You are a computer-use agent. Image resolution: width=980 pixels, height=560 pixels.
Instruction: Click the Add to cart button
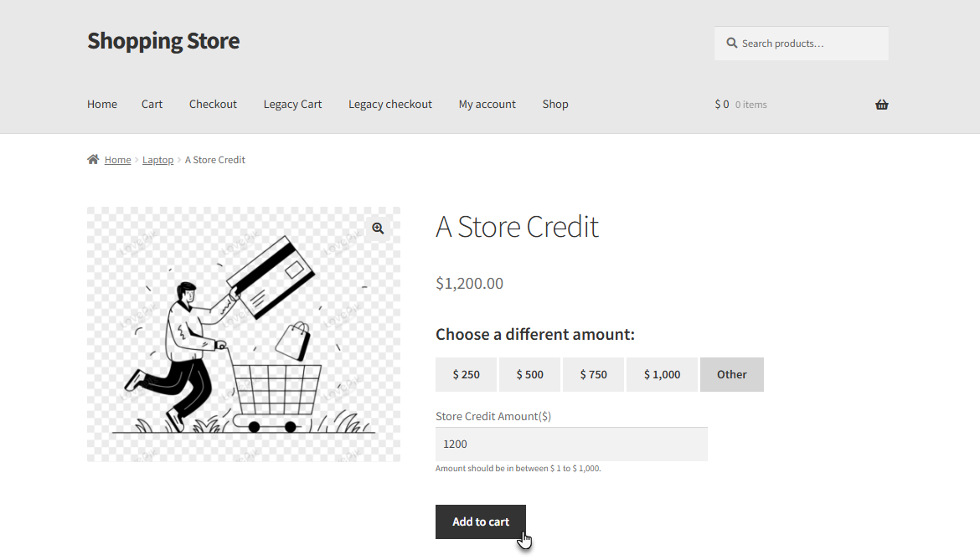481,522
